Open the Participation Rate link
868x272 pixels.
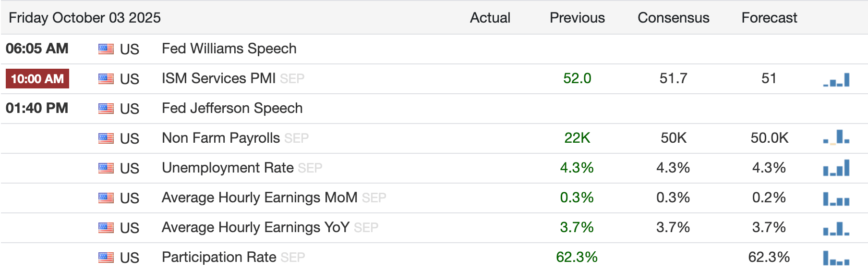coord(219,257)
